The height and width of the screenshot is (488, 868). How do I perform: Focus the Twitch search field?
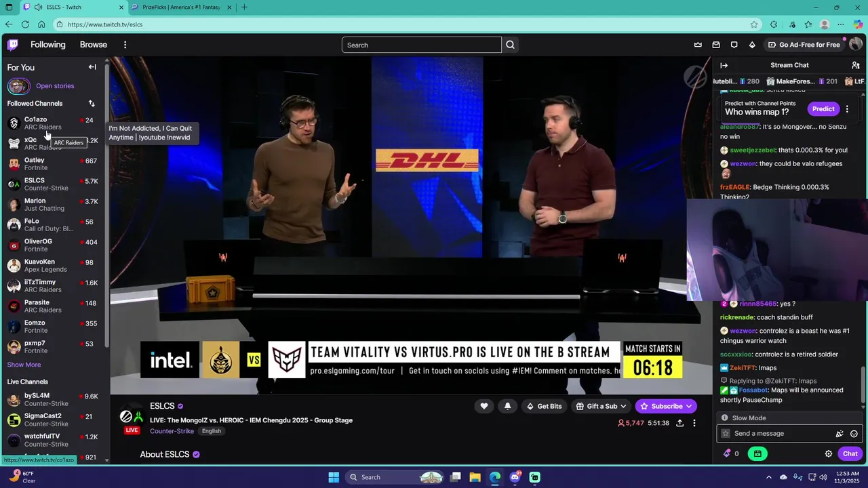click(x=422, y=45)
